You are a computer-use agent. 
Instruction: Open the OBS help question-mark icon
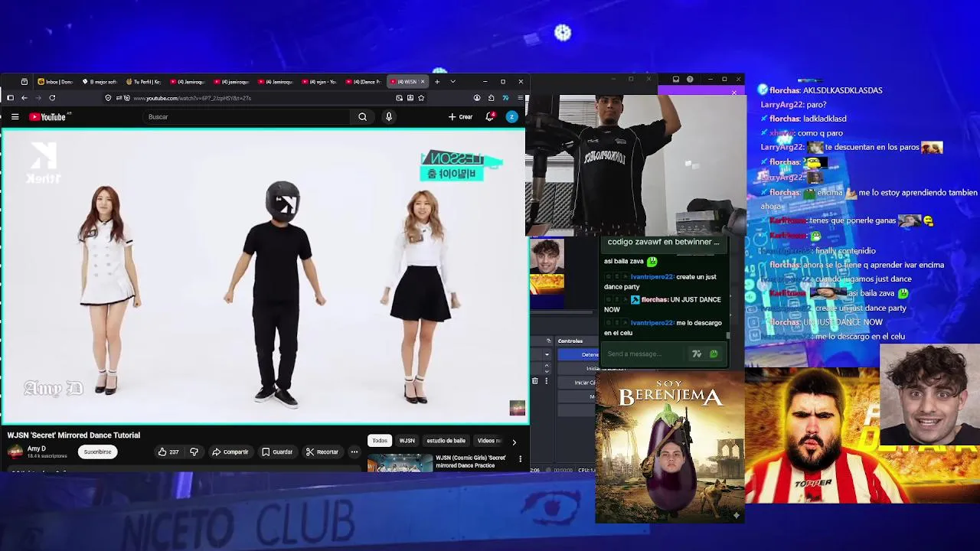click(x=690, y=79)
